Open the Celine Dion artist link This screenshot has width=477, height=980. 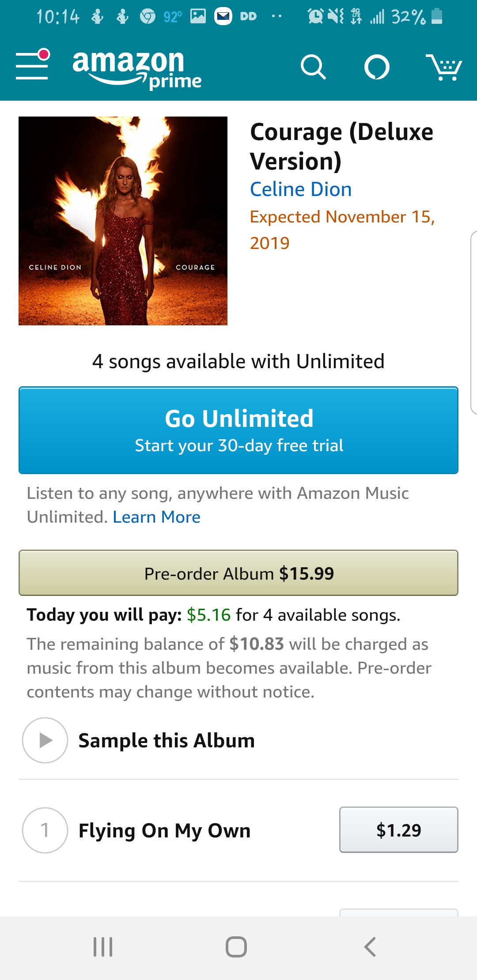click(301, 189)
